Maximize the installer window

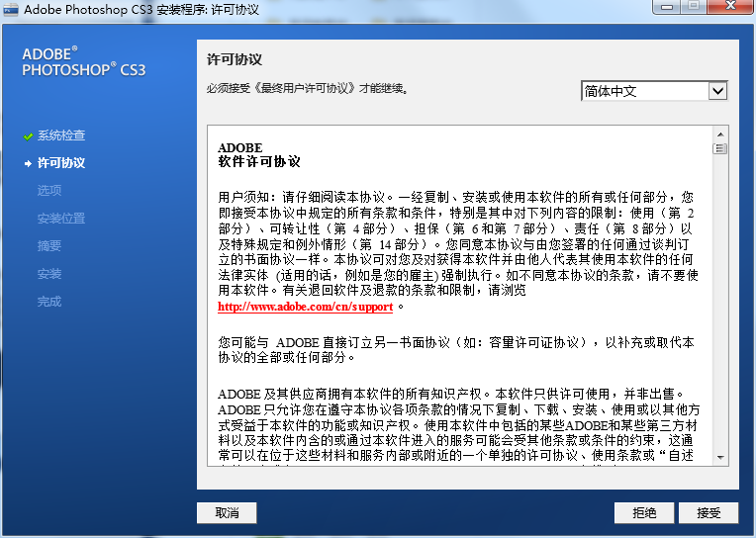694,6
